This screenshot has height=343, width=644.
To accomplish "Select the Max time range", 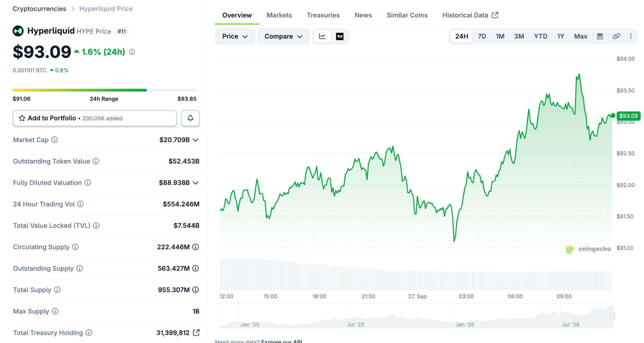I will 581,37.
